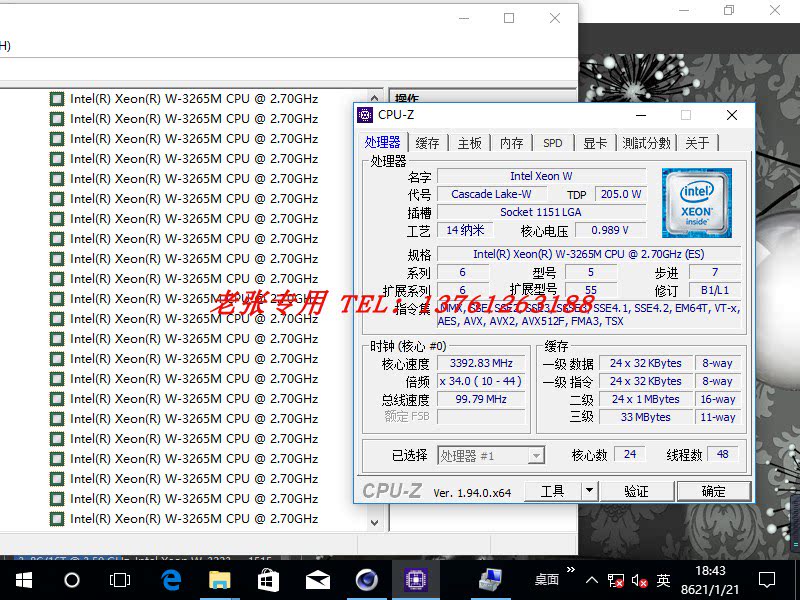The image size is (800, 600).
Task: Click muted volume tray icon
Action: click(x=639, y=581)
